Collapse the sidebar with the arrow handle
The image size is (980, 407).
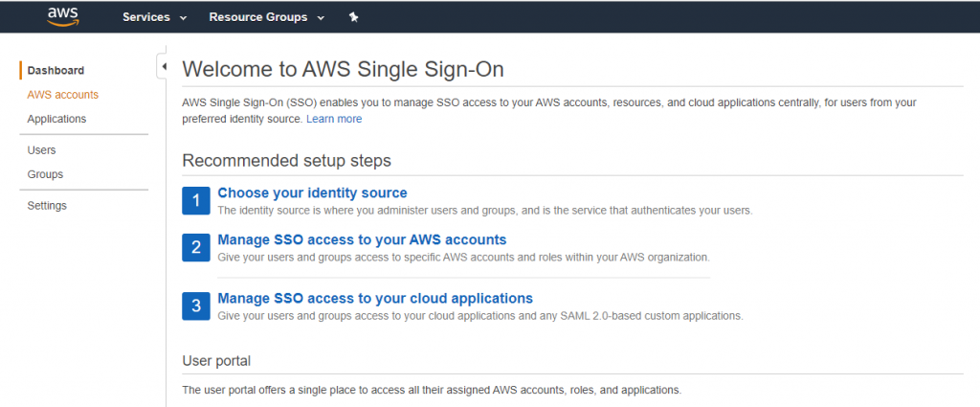click(x=163, y=66)
